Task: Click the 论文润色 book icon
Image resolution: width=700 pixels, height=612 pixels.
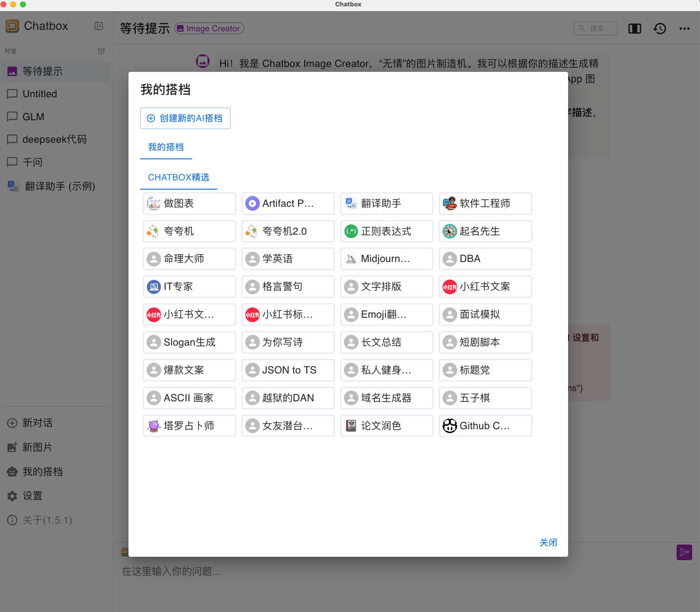Action: 351,426
